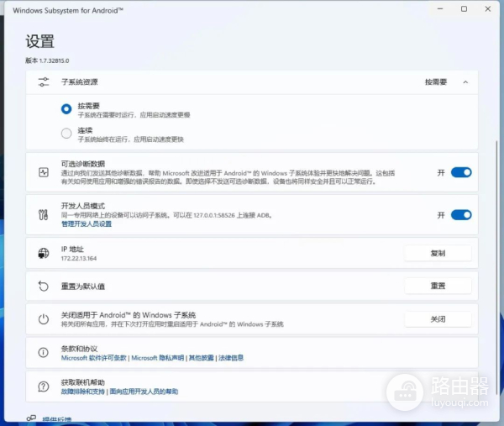Click the developer mode tools icon
This screenshot has width=504, height=426.
click(x=44, y=215)
